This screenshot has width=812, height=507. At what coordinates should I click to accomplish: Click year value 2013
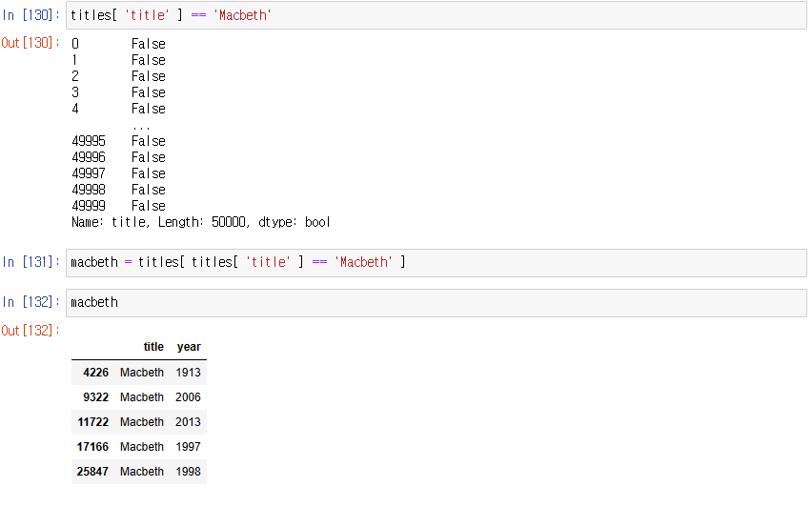tap(188, 422)
